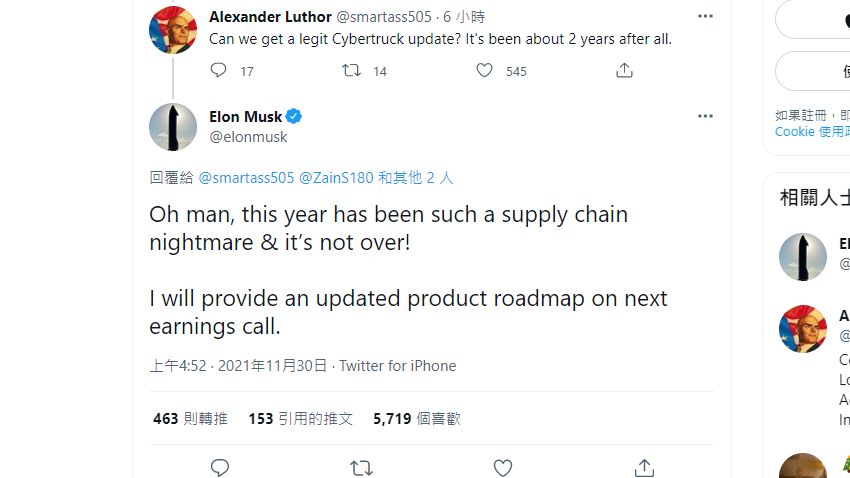Like Alexander Luthor's tweet
Image resolution: width=850 pixels, height=478 pixels.
coord(485,70)
